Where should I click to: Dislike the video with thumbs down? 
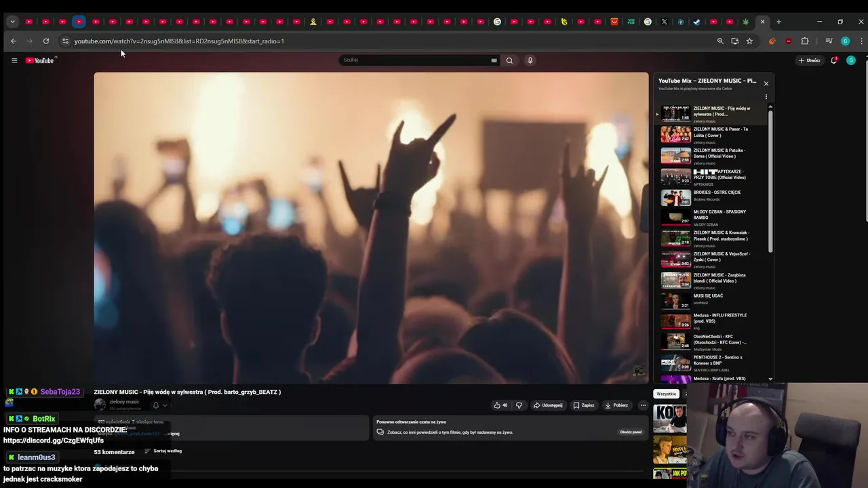coord(519,405)
